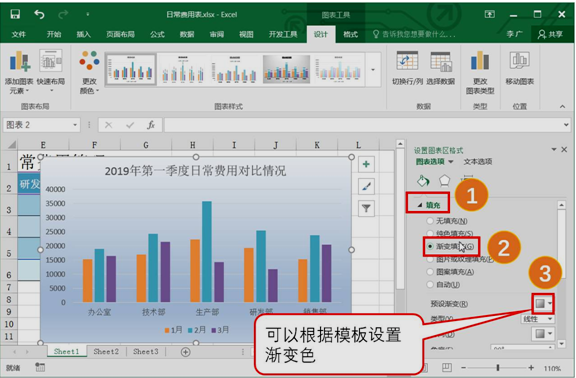Open the gradient direction dropdown below 类型
The height and width of the screenshot is (378, 576).
543,334
